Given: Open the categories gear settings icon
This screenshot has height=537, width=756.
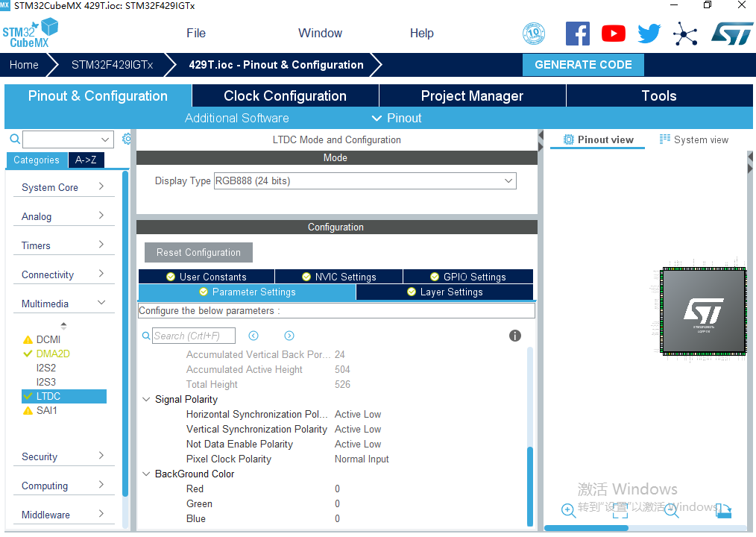Looking at the screenshot, I should tap(126, 139).
